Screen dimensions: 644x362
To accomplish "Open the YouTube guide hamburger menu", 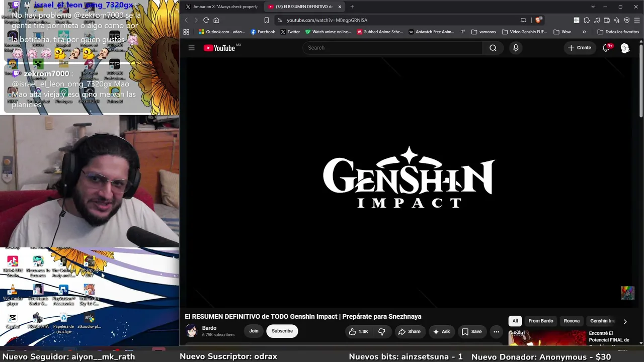I will [191, 48].
